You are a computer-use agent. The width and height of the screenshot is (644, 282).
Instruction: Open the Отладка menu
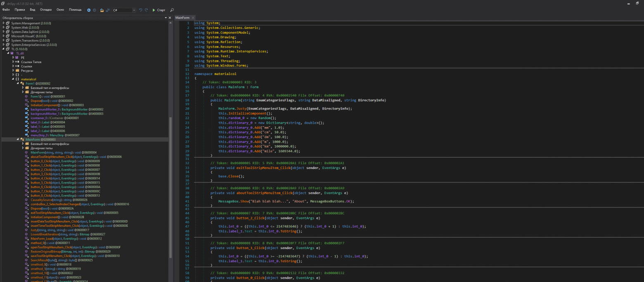coord(46,9)
